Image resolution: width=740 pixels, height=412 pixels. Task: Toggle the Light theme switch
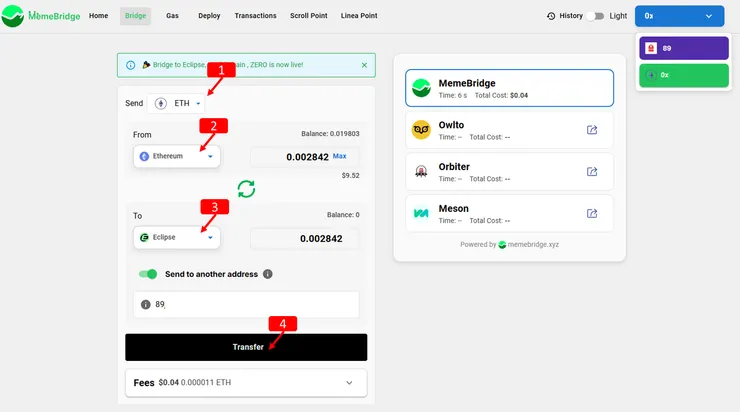[x=596, y=16]
